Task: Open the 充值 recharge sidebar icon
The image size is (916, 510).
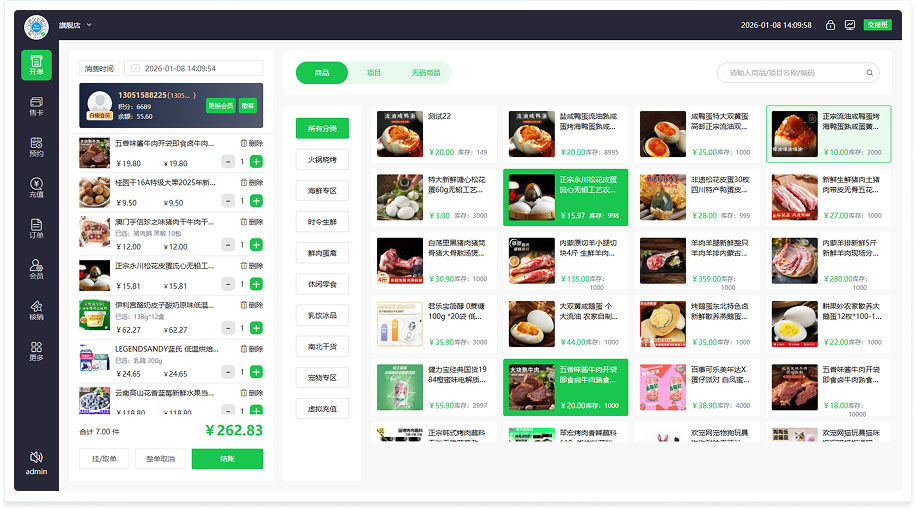Action: click(x=36, y=187)
